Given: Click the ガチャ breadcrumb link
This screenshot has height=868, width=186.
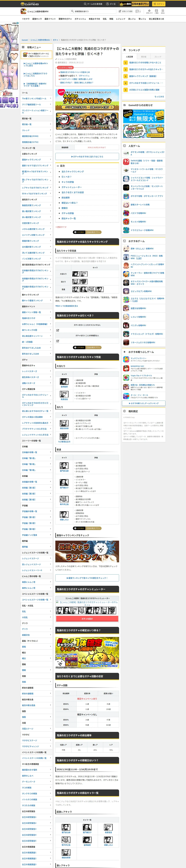Looking at the screenshot, I should [55, 40].
